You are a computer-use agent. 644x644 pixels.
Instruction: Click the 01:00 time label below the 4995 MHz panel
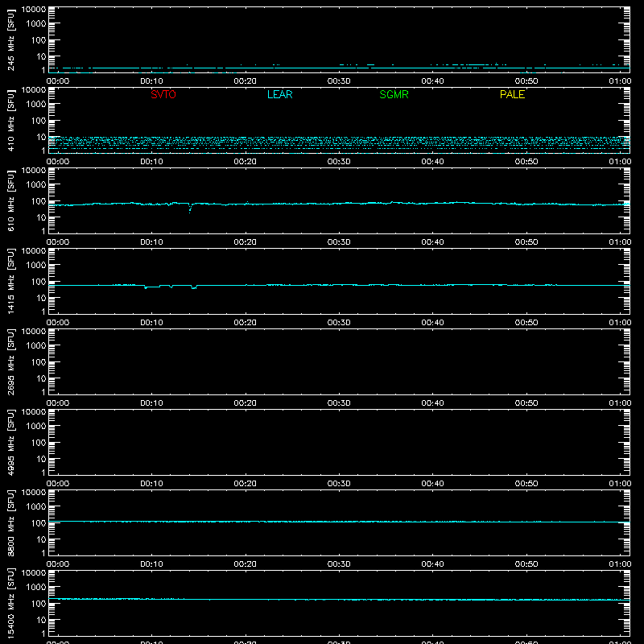pyautogui.click(x=620, y=484)
